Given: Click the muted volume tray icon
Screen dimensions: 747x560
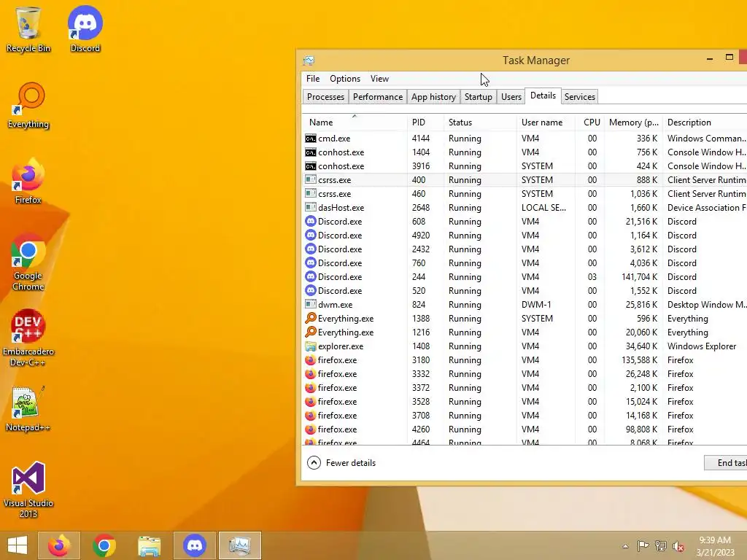Looking at the screenshot, I should (x=678, y=546).
